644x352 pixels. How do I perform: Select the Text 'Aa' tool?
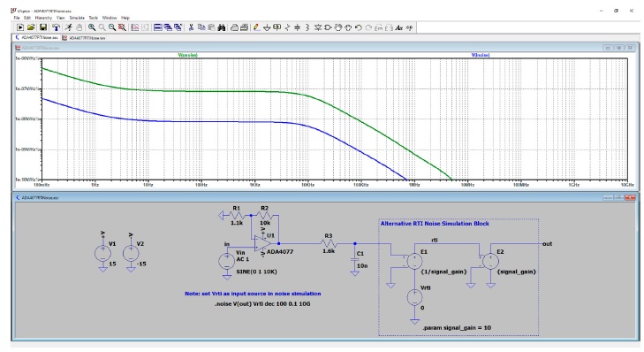pos(398,27)
